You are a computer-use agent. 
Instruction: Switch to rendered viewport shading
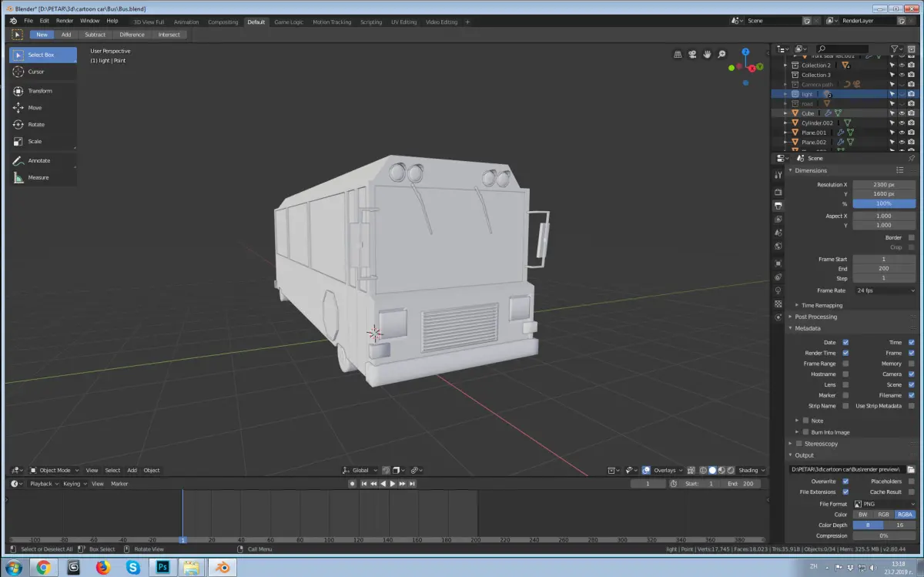[731, 470]
